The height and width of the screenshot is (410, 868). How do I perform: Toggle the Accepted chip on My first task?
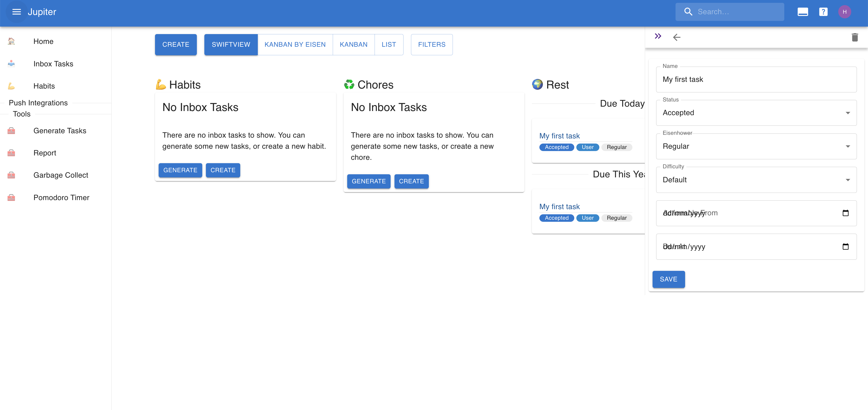point(556,147)
